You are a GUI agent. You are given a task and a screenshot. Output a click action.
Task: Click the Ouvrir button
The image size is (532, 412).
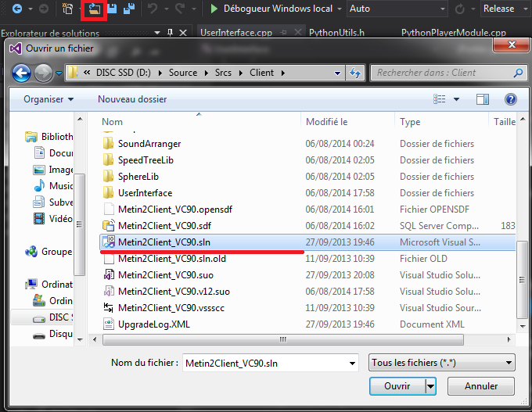tap(397, 386)
